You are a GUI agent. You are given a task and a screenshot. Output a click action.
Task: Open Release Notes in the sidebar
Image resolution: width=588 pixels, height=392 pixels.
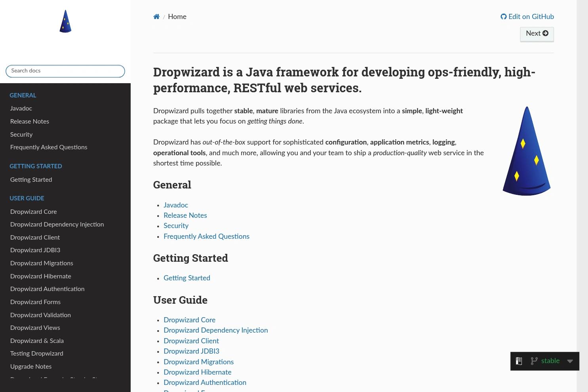(x=30, y=122)
